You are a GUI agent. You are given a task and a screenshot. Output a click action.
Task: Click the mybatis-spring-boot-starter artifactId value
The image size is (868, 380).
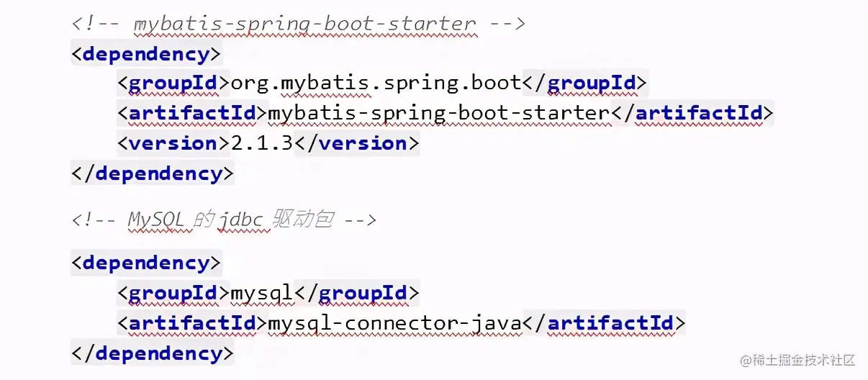pos(438,113)
